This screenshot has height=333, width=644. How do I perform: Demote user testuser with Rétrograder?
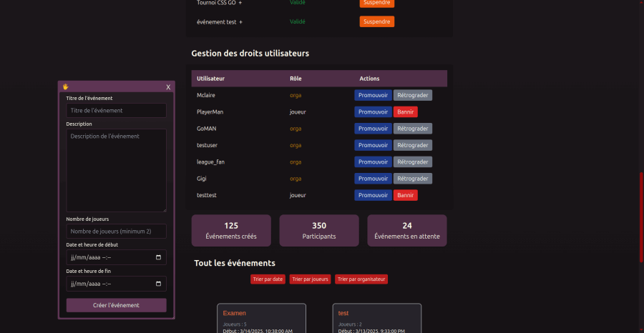point(413,145)
